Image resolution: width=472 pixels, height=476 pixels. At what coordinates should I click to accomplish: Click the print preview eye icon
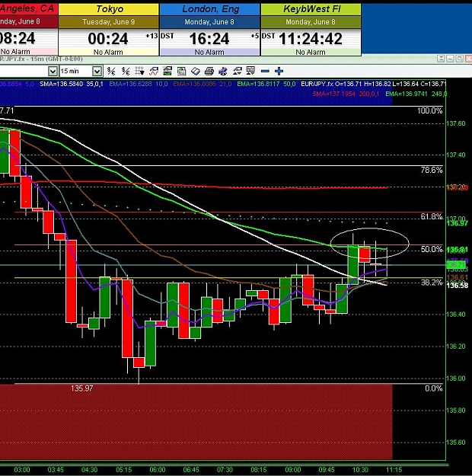click(223, 72)
